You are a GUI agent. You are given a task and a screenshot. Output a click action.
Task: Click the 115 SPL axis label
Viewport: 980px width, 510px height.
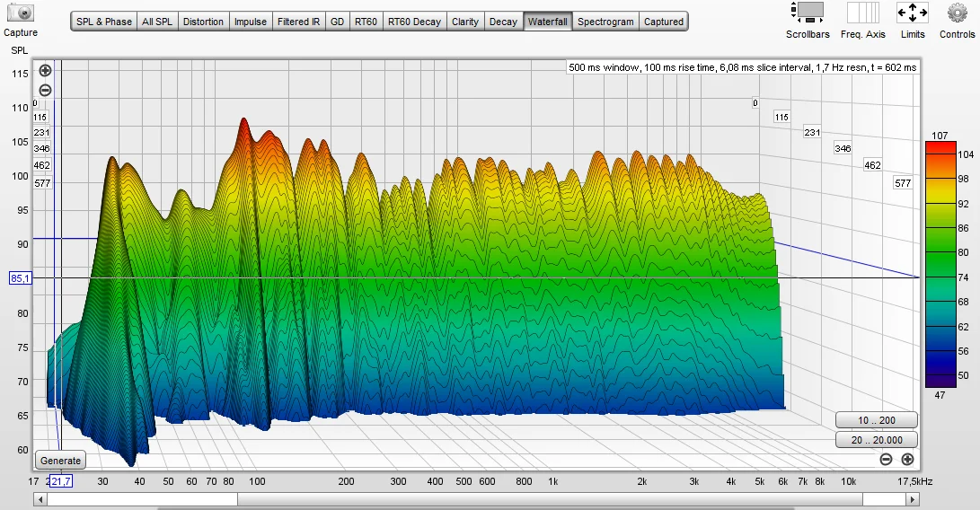coord(20,74)
